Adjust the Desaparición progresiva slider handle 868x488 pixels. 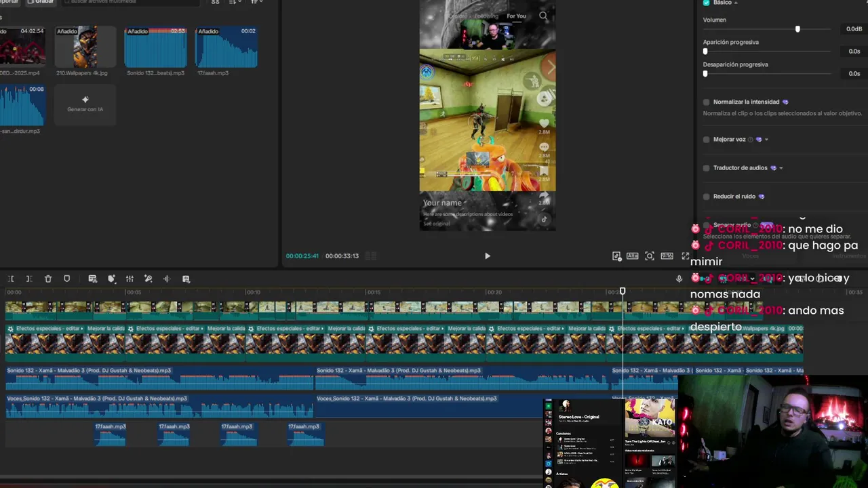point(705,73)
